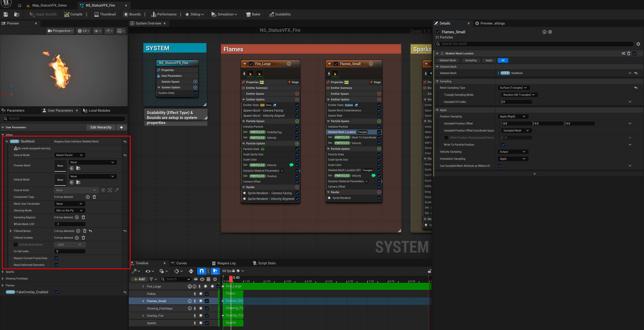
Task: Click the Compile toolbar icon
Action: pos(67,14)
